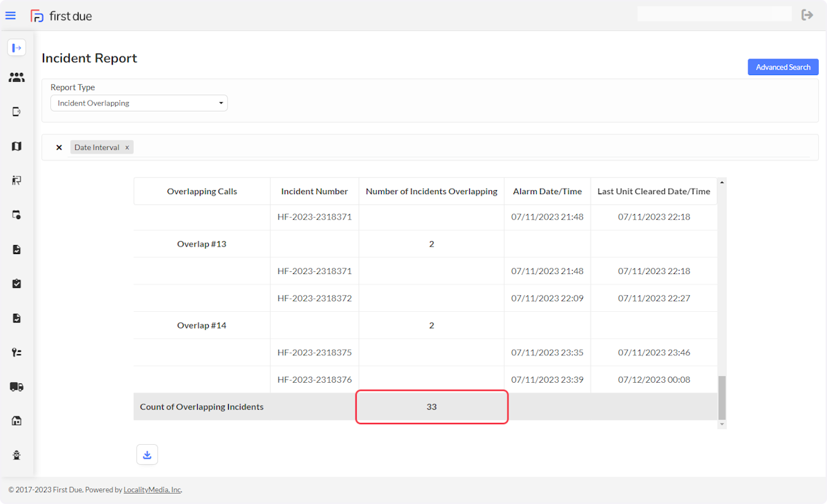Click cleared time 07/11/2023 22:27
This screenshot has height=504, width=827.
click(x=654, y=298)
